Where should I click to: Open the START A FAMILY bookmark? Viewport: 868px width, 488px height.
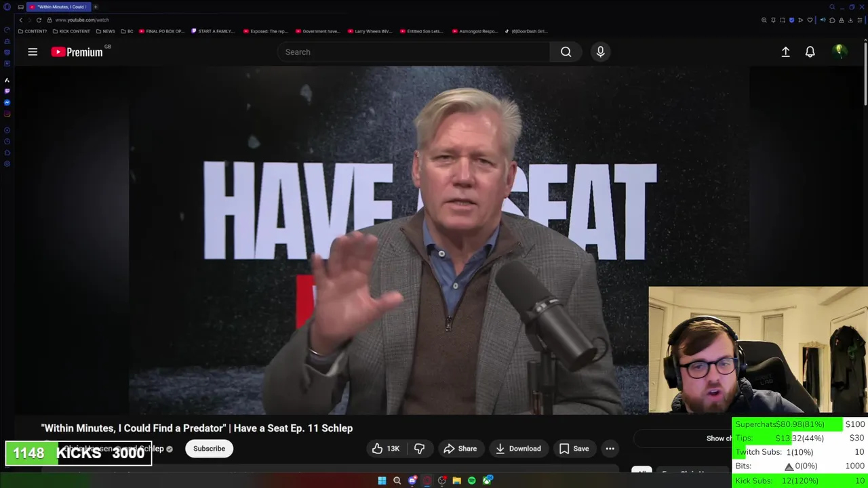(213, 31)
